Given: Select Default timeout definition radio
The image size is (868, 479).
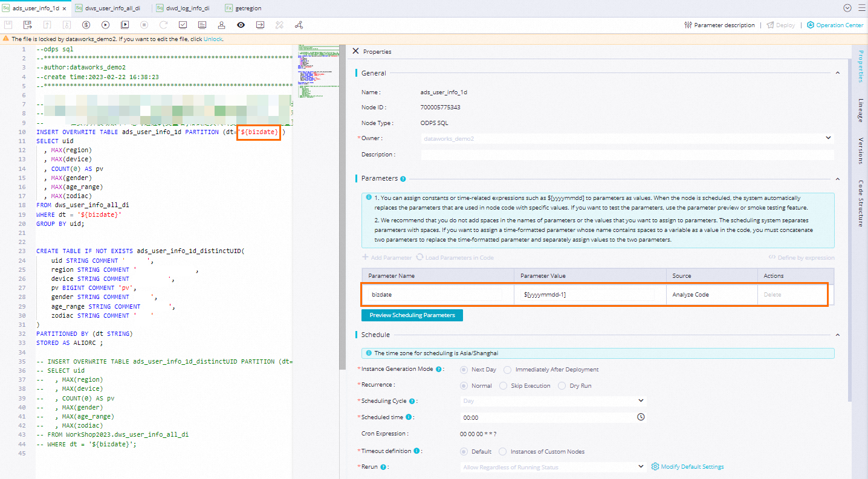Looking at the screenshot, I should pyautogui.click(x=464, y=451).
